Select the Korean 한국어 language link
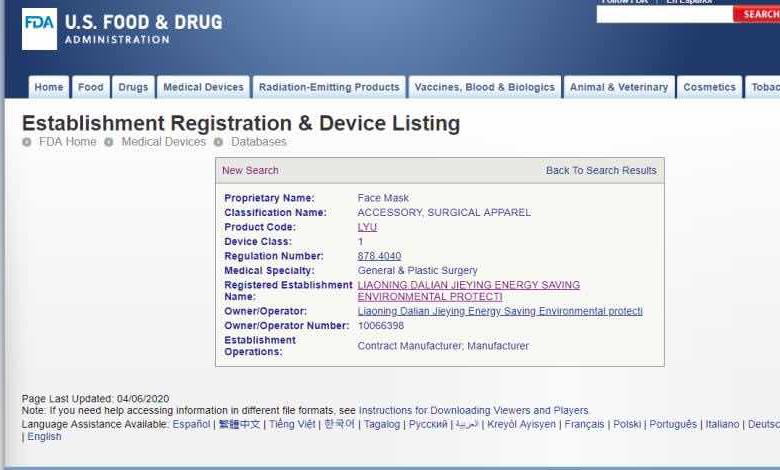 coord(339,424)
